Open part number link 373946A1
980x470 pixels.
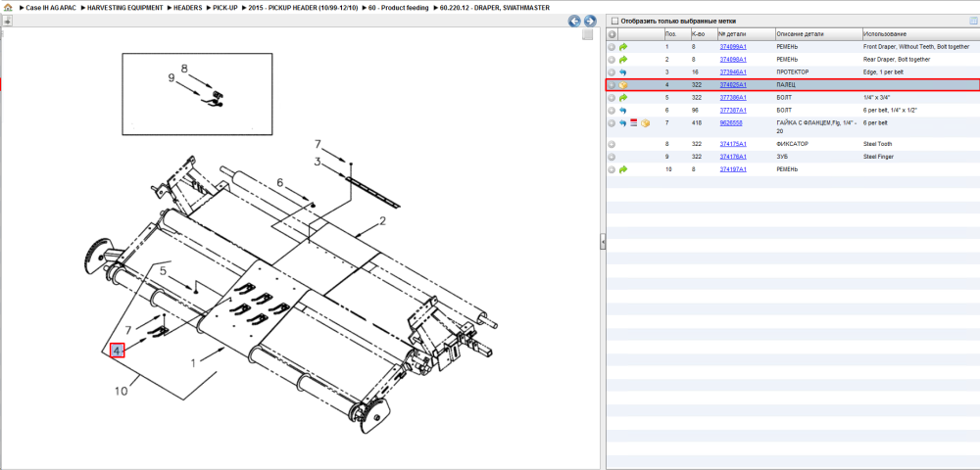point(733,72)
